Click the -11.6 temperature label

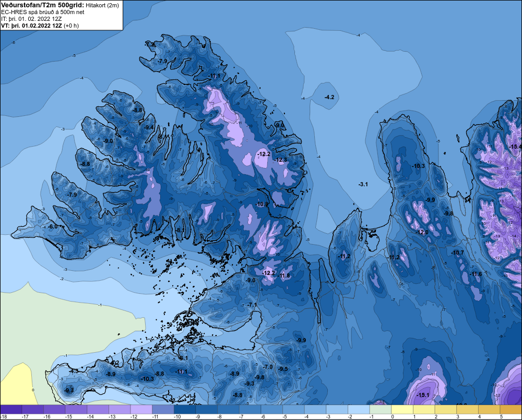click(476, 274)
